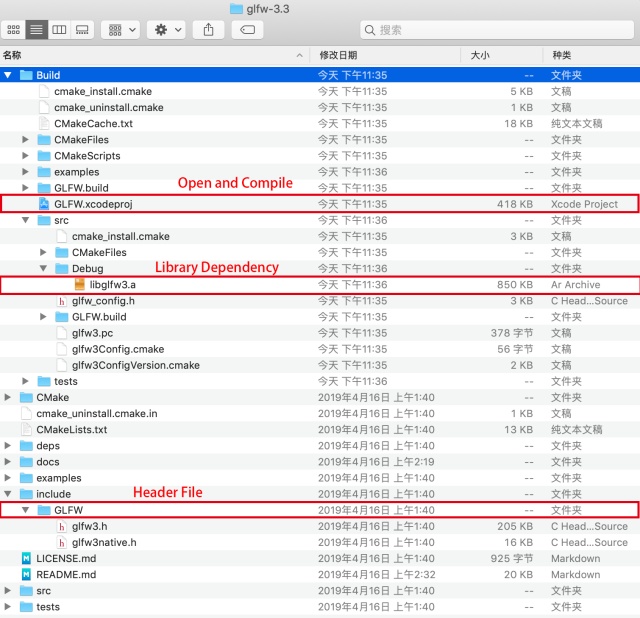Image resolution: width=640 pixels, height=618 pixels.
Task: Open the group-by arrangement dropdown
Action: tap(121, 30)
